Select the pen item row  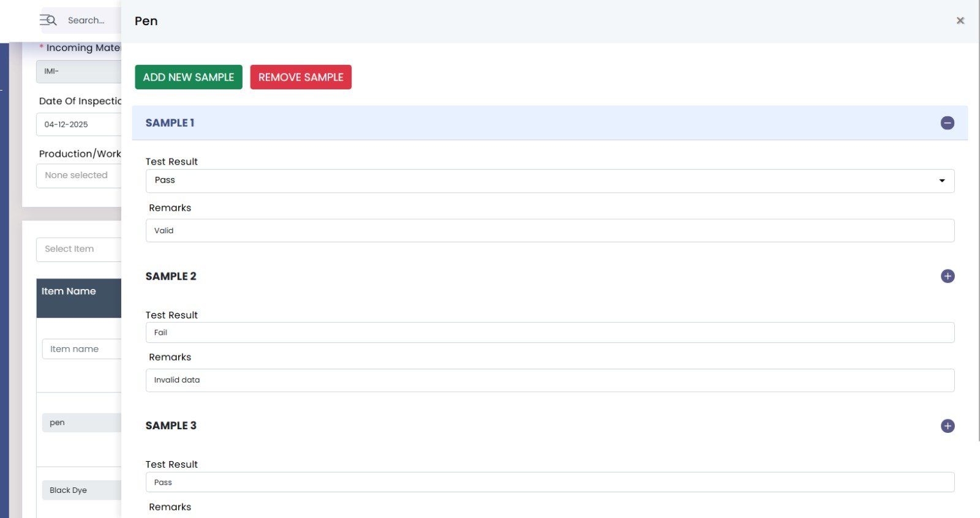[82, 422]
